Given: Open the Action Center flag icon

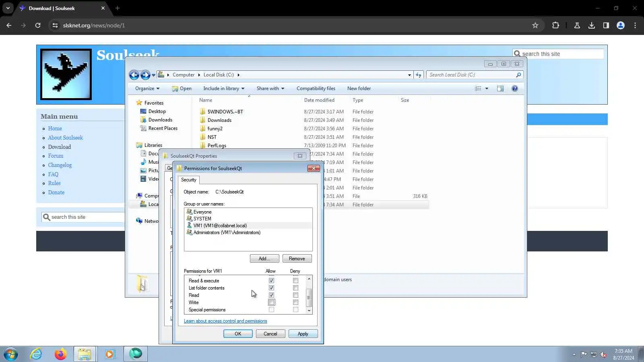Looking at the screenshot, I should pyautogui.click(x=584, y=354).
